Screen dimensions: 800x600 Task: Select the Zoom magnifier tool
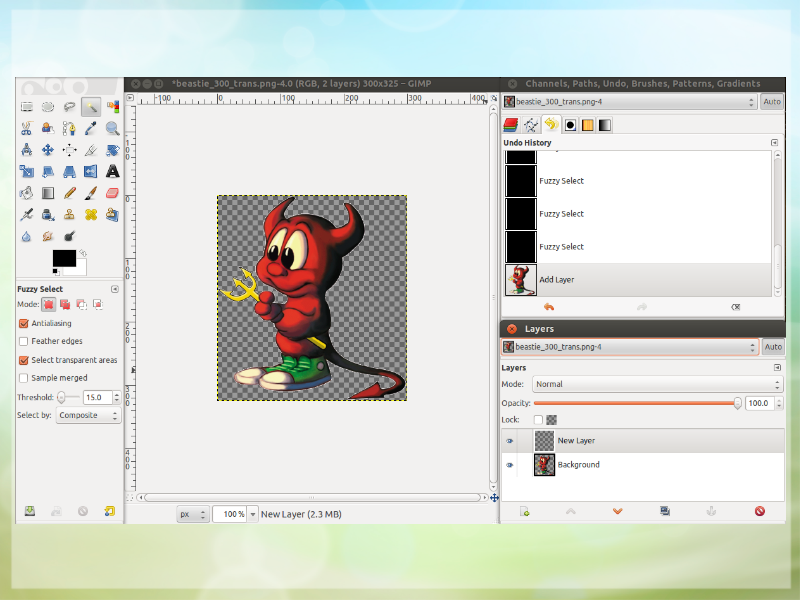pos(112,128)
